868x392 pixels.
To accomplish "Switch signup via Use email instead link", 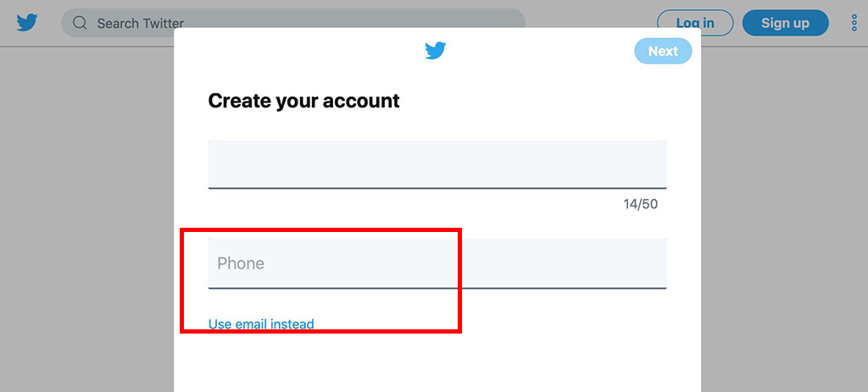I will pos(261,324).
